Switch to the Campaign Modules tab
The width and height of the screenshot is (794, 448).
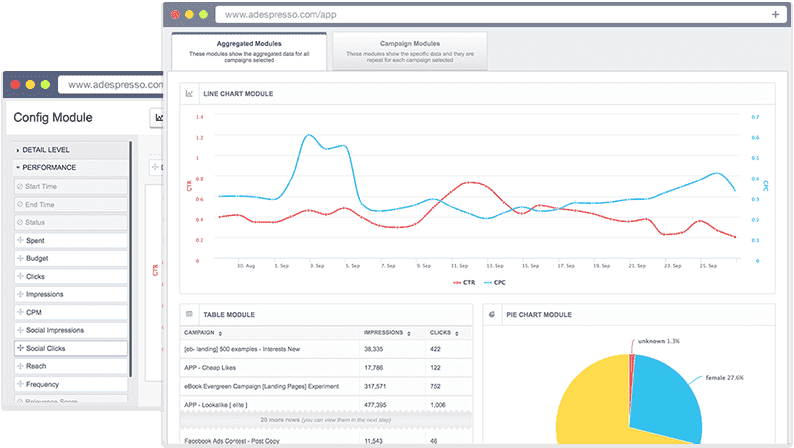point(411,51)
